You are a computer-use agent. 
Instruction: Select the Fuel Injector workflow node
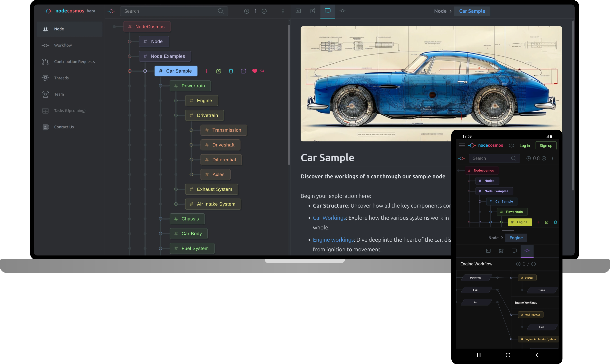530,315
